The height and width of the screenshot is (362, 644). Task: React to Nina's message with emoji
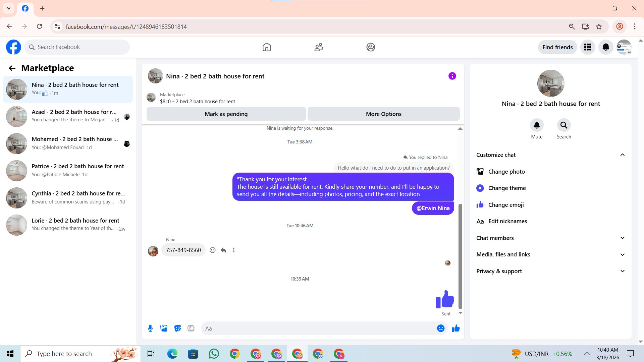pyautogui.click(x=212, y=250)
